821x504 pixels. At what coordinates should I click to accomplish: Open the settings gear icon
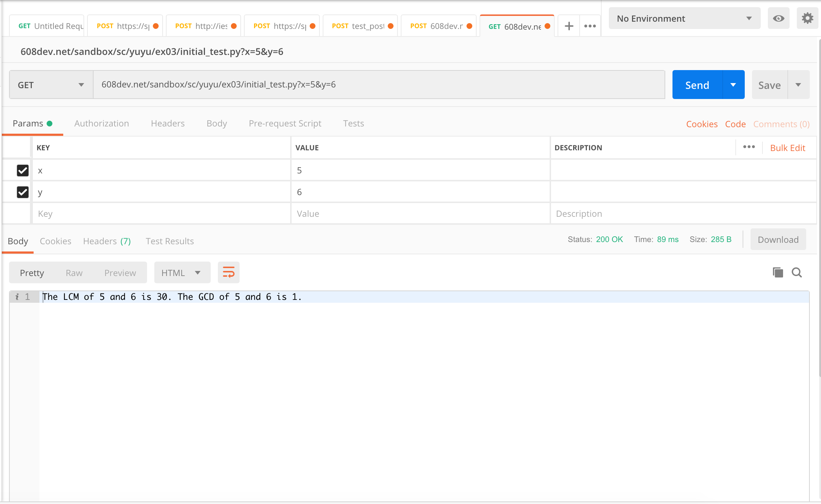[807, 18]
